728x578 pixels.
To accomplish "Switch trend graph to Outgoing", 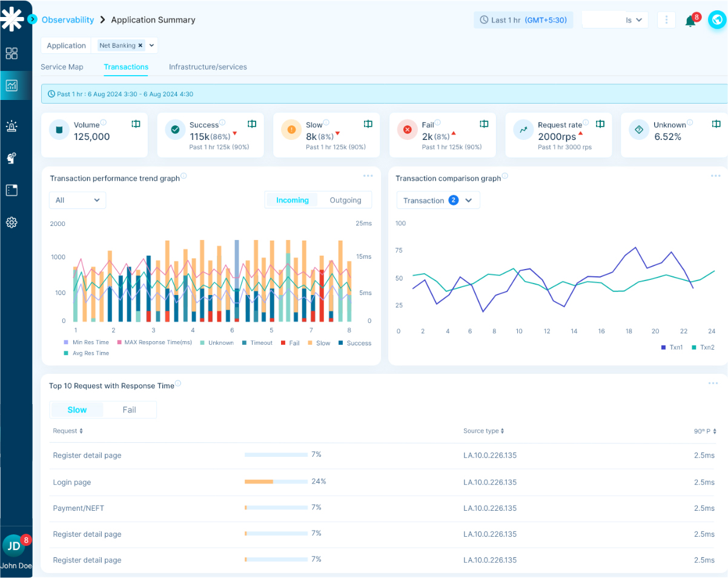I will [345, 200].
